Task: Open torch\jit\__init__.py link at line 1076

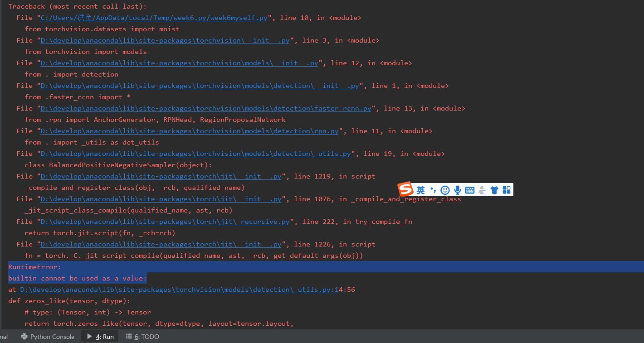Action: pyautogui.click(x=161, y=199)
